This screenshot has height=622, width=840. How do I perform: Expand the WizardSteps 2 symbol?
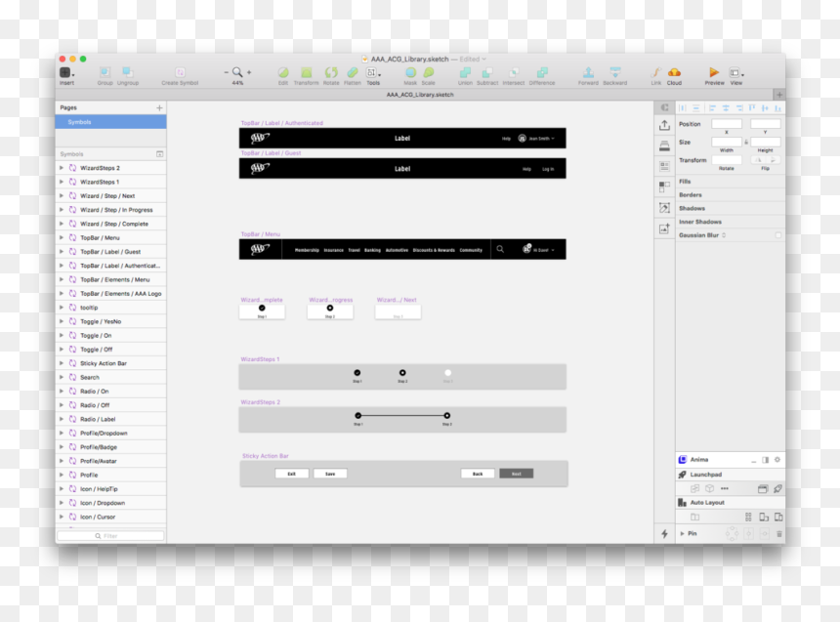(62, 168)
